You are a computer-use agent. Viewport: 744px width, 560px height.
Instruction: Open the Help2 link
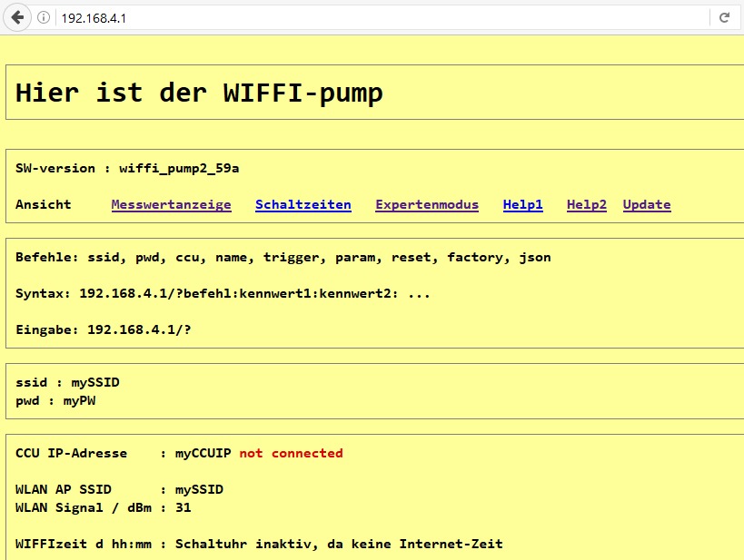pyautogui.click(x=587, y=205)
